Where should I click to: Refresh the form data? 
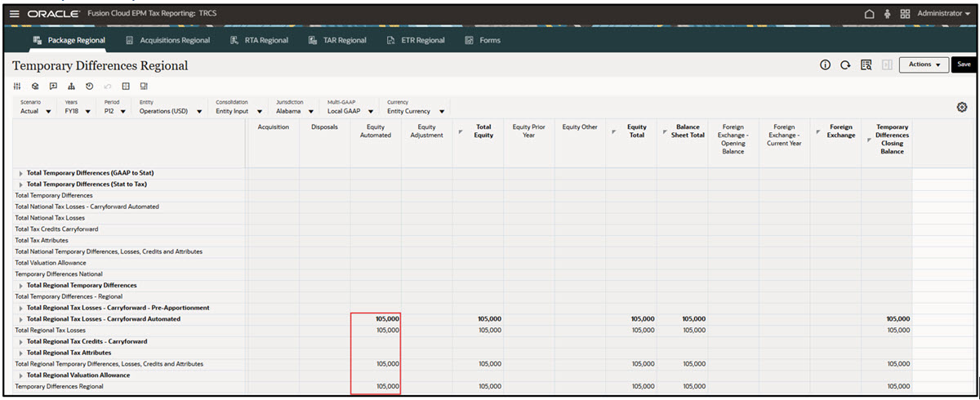tap(845, 64)
